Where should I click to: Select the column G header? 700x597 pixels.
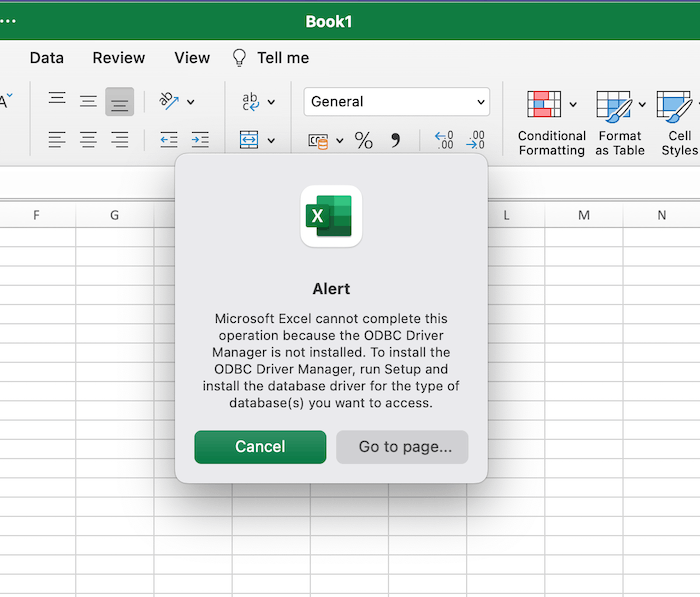point(114,215)
